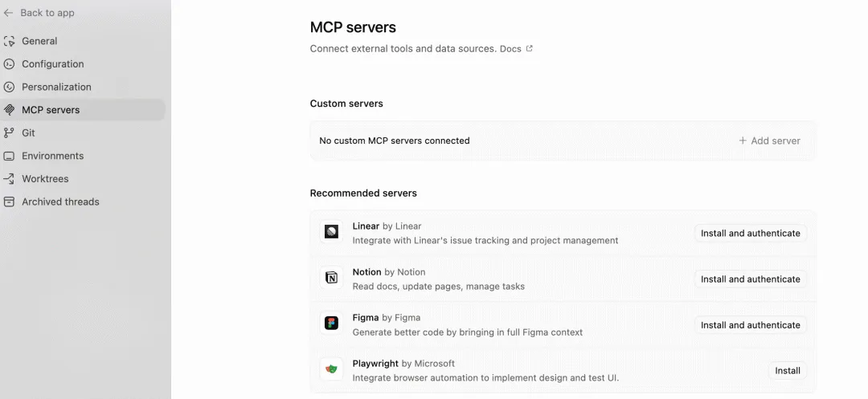Click the Personalization icon in sidebar
This screenshot has height=399, width=868.
pos(10,88)
